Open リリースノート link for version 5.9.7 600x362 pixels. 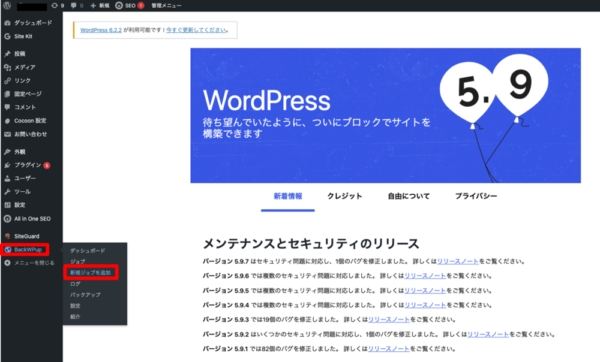click(458, 261)
